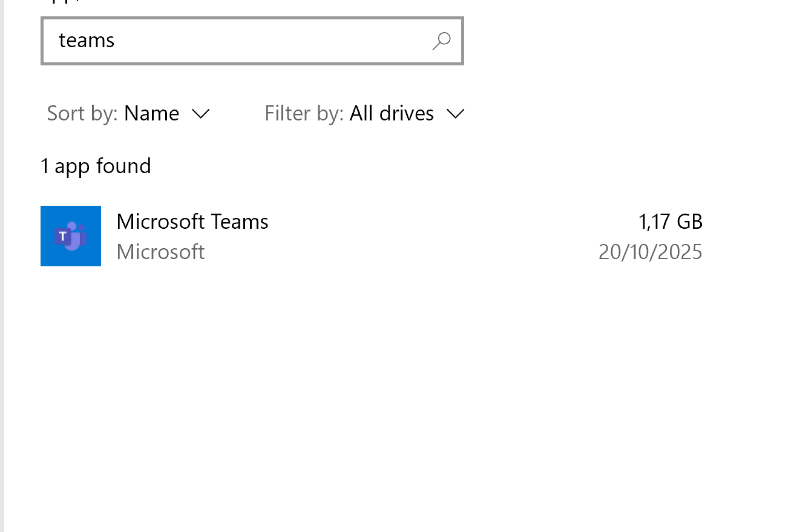The width and height of the screenshot is (797, 532).
Task: Click the "1 app found" result count
Action: [96, 166]
